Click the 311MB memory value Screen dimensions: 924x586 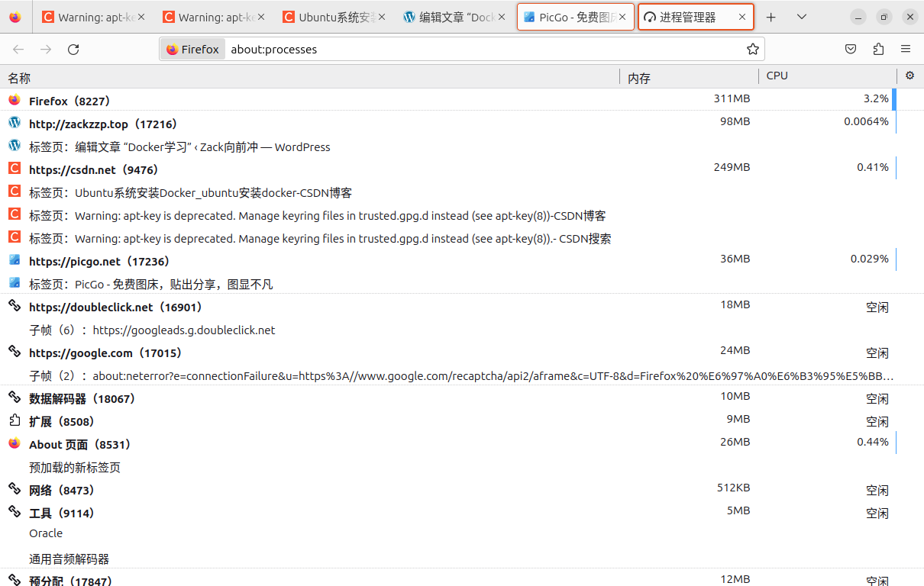[x=732, y=98]
